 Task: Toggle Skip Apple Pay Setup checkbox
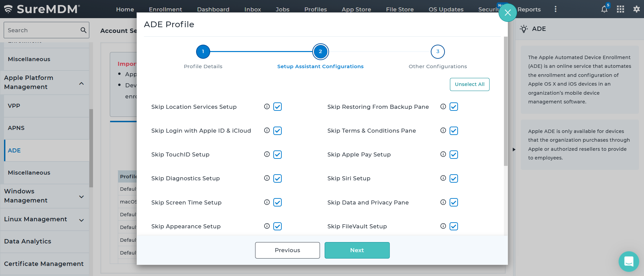pyautogui.click(x=454, y=154)
